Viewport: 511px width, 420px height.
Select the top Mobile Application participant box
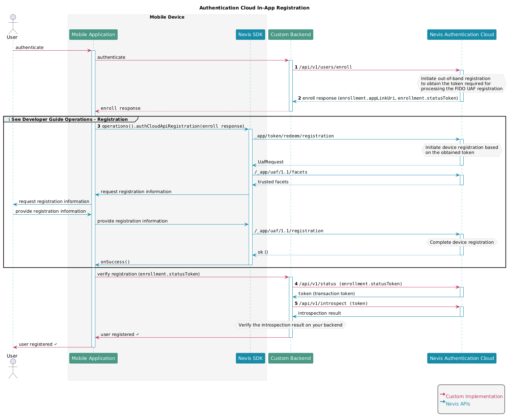point(93,34)
